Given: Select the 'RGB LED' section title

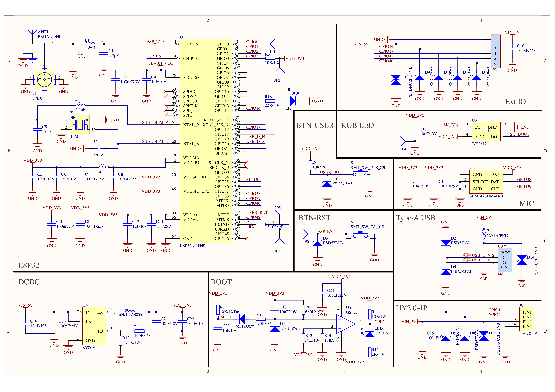Looking at the screenshot, I should 358,125.
